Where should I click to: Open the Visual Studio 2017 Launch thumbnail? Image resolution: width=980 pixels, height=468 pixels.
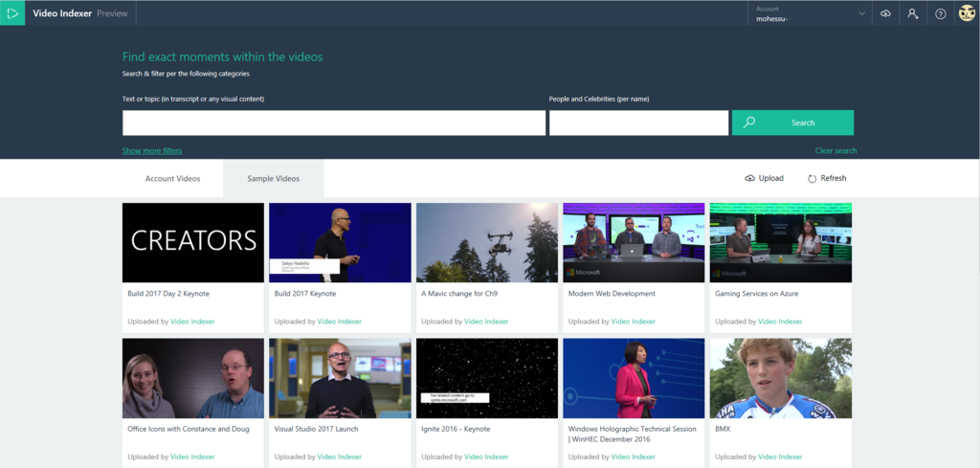(340, 378)
